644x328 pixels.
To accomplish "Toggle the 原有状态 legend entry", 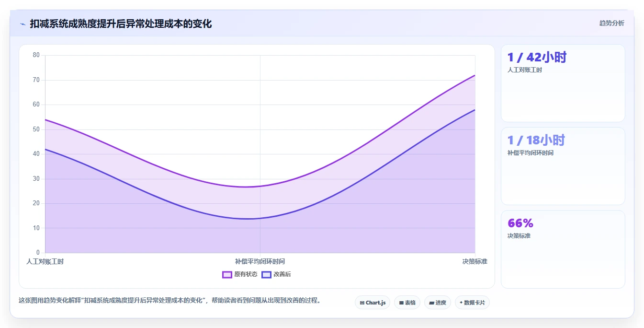I will click(x=240, y=274).
